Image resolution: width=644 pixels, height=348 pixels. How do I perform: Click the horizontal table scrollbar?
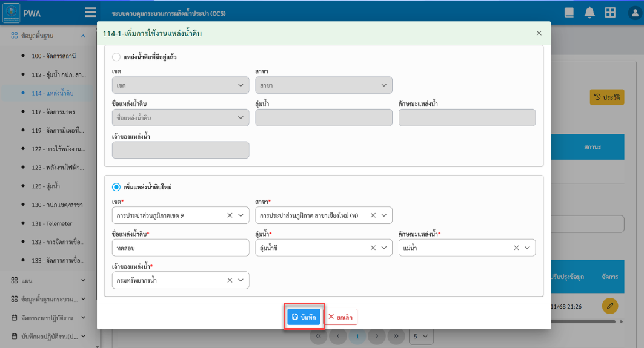(583, 322)
